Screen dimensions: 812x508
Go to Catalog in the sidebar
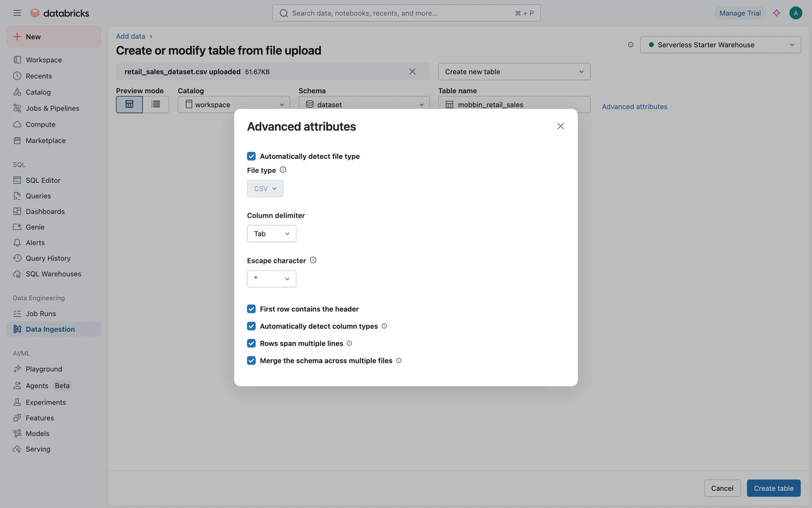coord(38,92)
